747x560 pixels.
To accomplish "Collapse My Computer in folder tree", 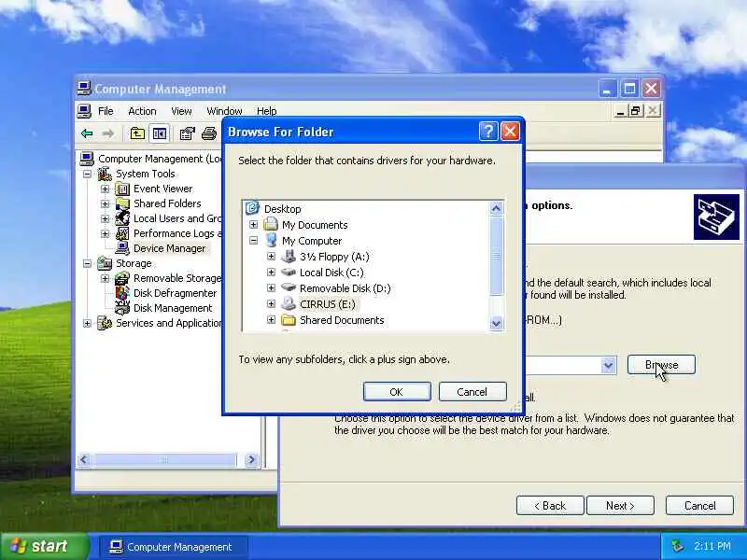I will click(x=253, y=241).
